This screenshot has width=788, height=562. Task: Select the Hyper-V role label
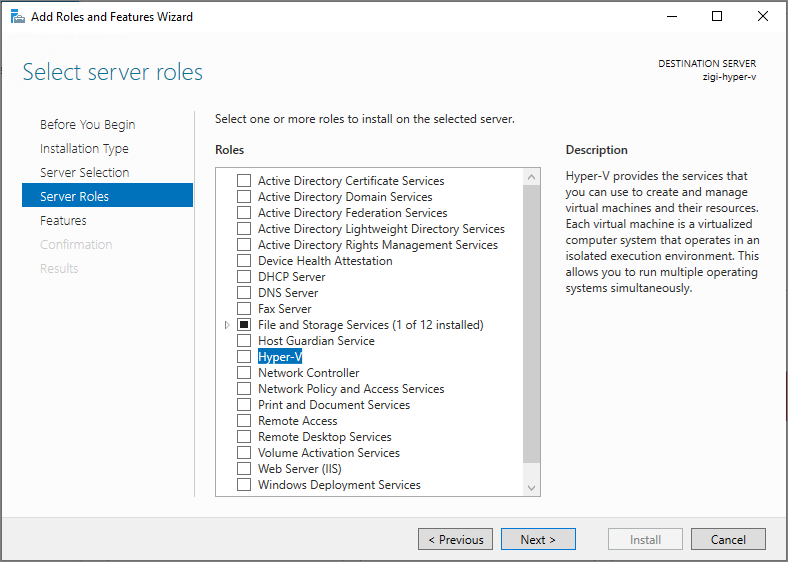click(x=280, y=357)
